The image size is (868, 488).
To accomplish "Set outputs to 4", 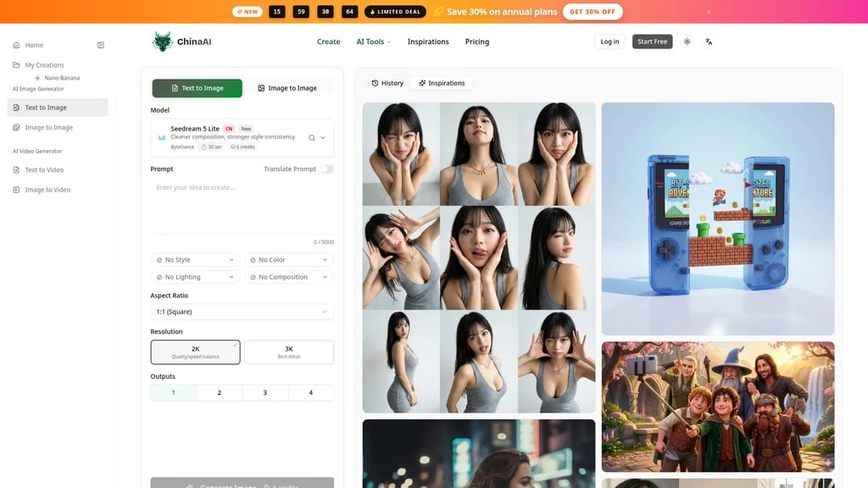I will point(310,392).
